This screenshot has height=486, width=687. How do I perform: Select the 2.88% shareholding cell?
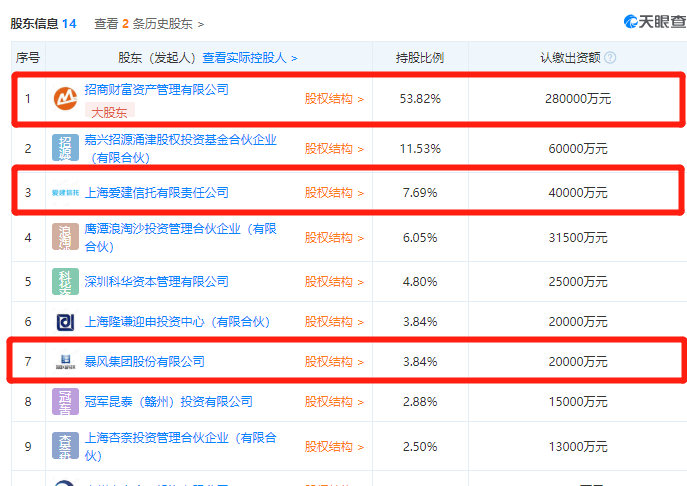pos(420,402)
